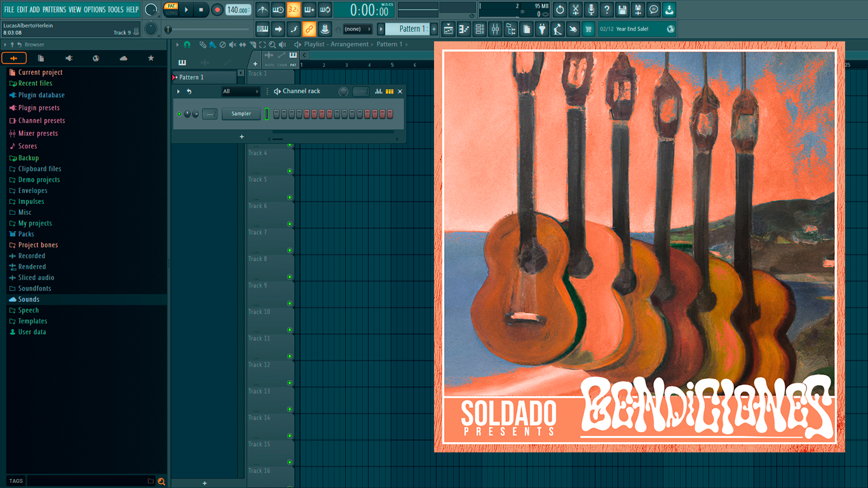Switch to the Browser starred favorites tab
The height and width of the screenshot is (488, 868).
[x=151, y=58]
